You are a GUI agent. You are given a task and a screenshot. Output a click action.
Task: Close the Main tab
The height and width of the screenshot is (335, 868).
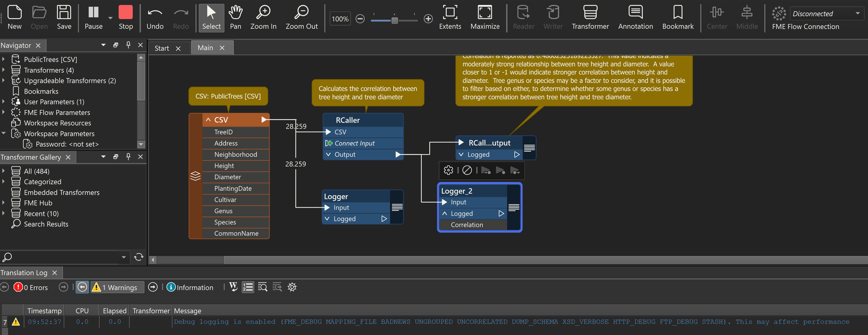[222, 48]
